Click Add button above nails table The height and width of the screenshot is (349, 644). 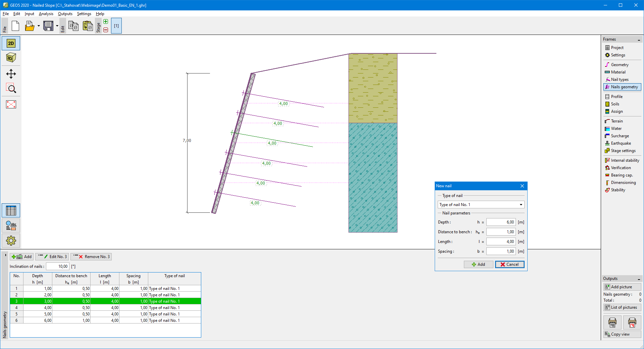(x=22, y=257)
